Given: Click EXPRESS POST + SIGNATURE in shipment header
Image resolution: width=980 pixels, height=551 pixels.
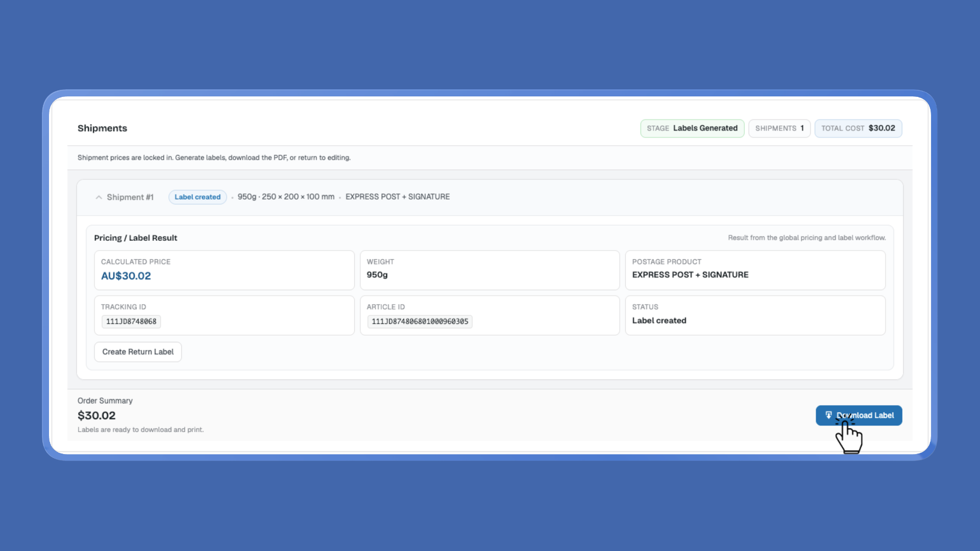Looking at the screenshot, I should point(398,196).
